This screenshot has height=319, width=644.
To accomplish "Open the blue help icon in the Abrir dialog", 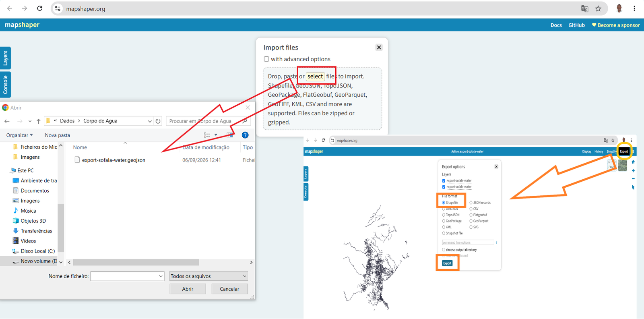I will [245, 135].
